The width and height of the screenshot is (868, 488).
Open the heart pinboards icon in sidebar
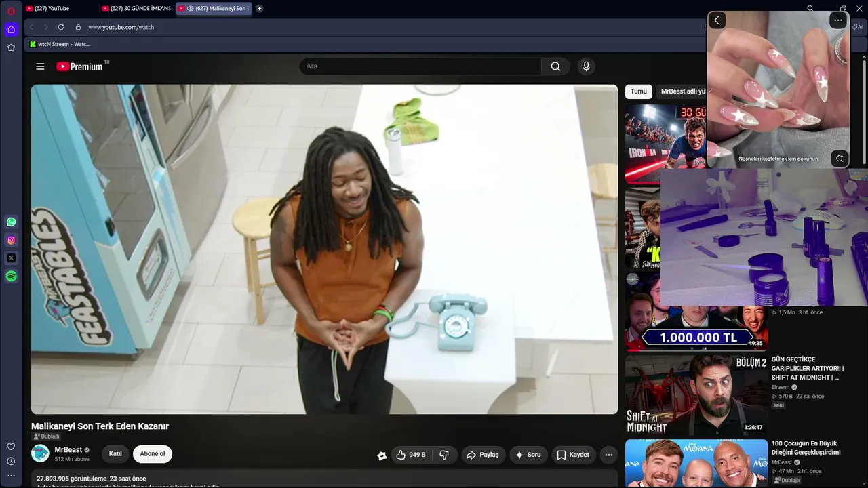[11, 447]
